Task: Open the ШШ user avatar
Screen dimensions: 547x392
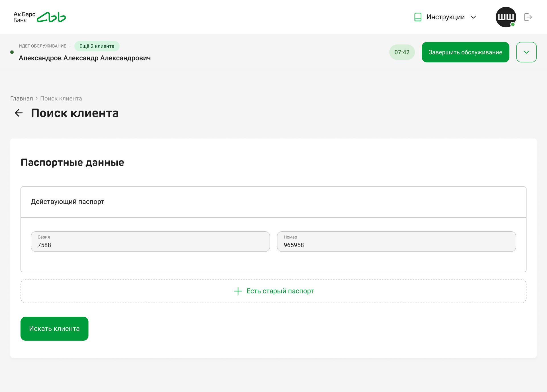Action: [506, 17]
